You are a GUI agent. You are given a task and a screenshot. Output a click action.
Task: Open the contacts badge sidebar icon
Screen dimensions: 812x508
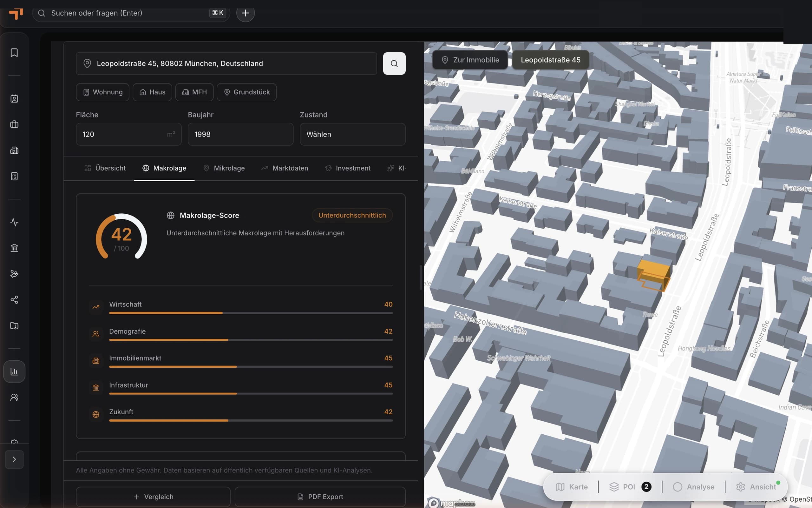14,98
